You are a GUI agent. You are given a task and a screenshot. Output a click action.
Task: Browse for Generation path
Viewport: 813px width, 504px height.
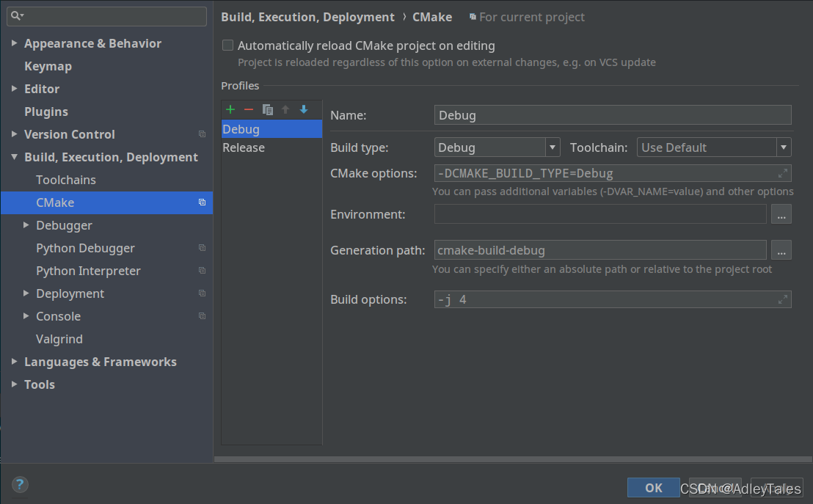coord(781,250)
